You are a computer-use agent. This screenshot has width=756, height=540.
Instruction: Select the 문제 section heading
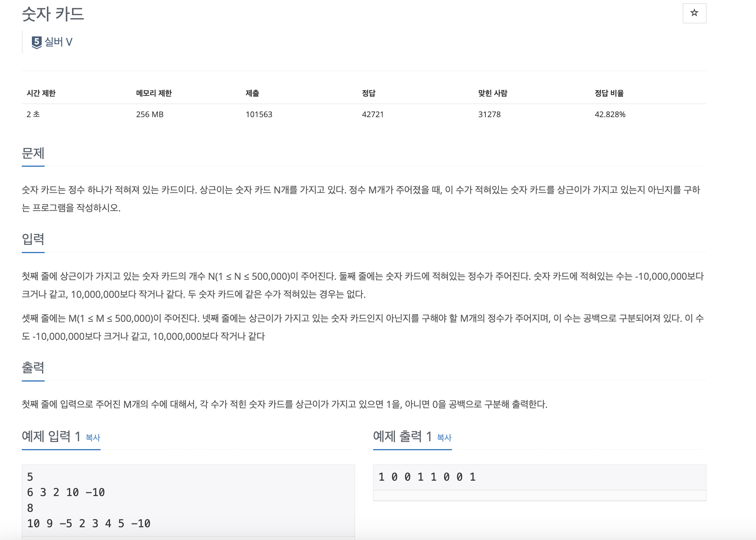(33, 153)
